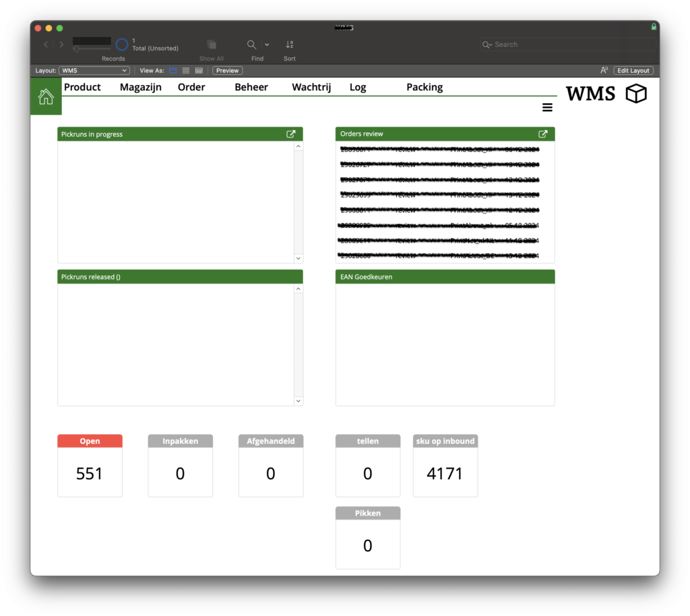Open the Packing menu
Image resolution: width=690 pixels, height=616 pixels.
tap(425, 87)
